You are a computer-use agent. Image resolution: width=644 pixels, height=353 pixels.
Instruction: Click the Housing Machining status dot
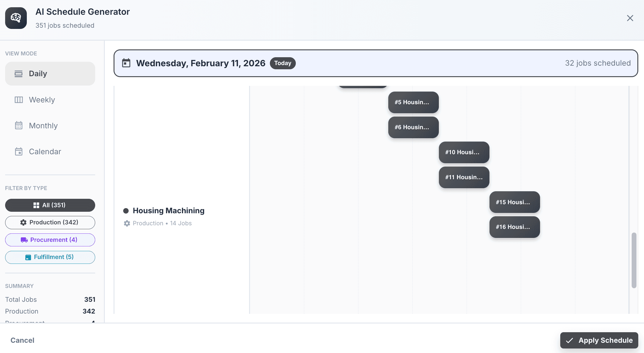(126, 211)
